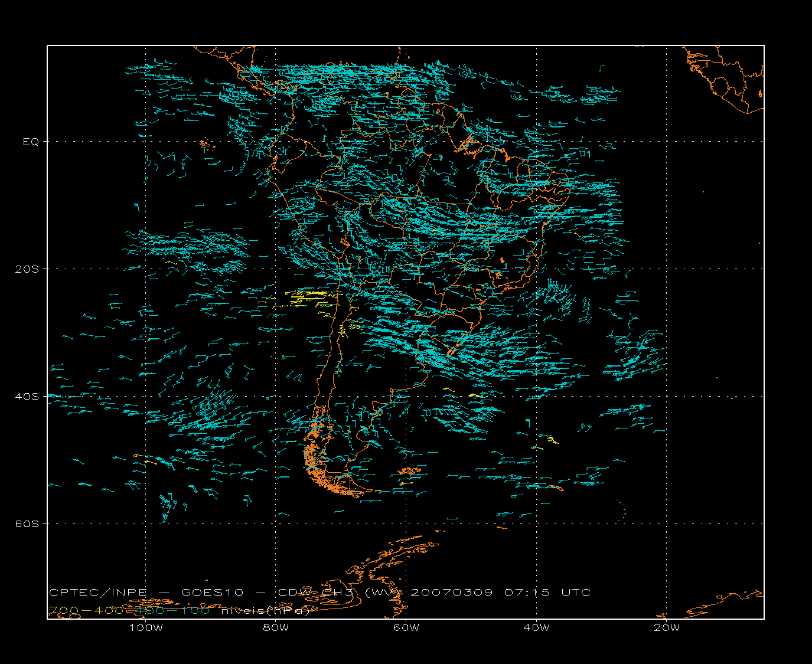Click the 07:15 UTC time text
812x664 pixels.
coord(547,592)
